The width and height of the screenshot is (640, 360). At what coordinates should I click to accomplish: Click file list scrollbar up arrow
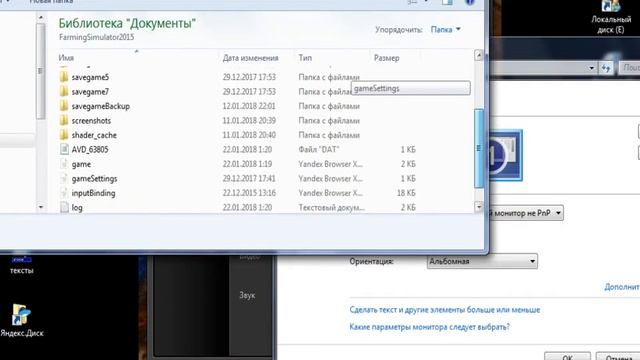click(x=479, y=56)
